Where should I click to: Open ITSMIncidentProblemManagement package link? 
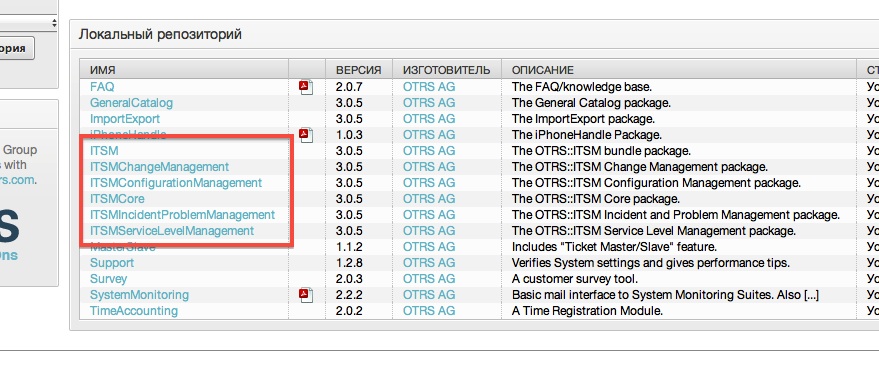pyautogui.click(x=182, y=215)
